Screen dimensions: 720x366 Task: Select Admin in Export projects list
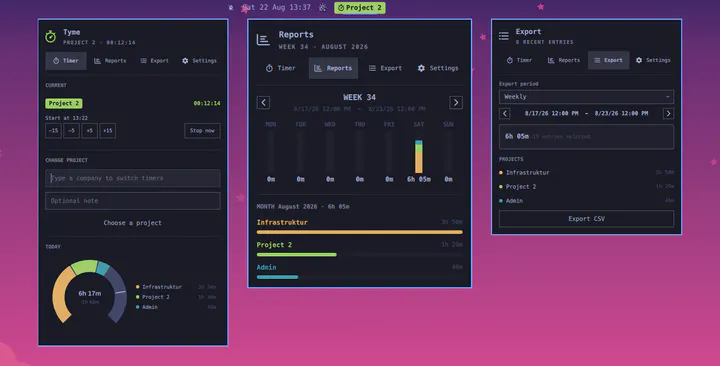pyautogui.click(x=586, y=201)
